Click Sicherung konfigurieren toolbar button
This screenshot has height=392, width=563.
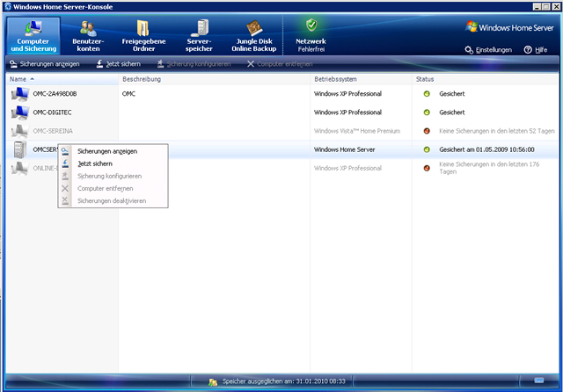pos(194,64)
